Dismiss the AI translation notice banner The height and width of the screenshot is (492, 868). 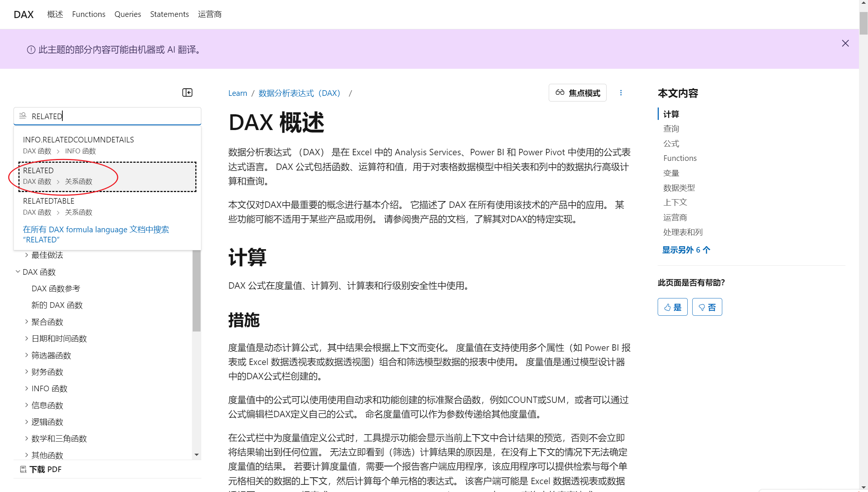(x=845, y=44)
